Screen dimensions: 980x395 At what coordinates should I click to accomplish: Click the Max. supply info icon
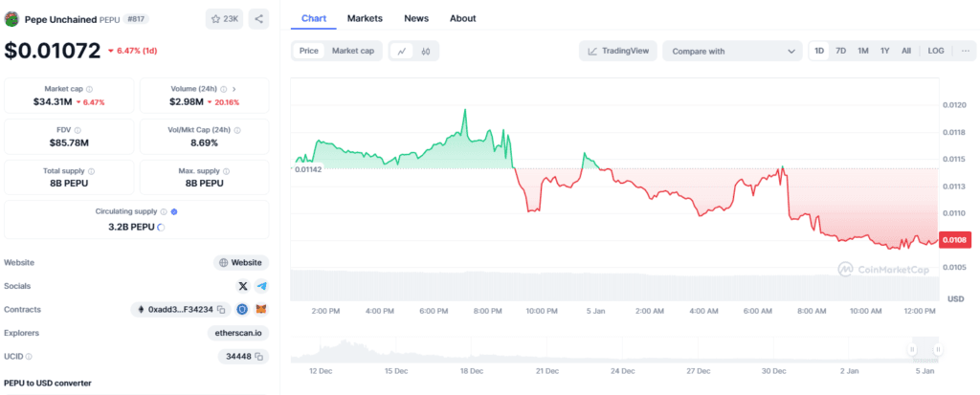point(226,170)
